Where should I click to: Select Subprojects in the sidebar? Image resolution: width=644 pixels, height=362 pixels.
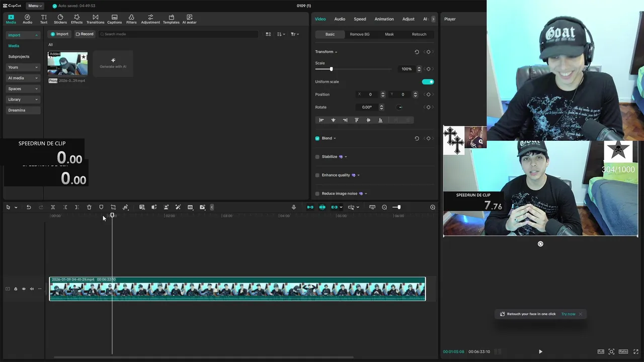19,57
